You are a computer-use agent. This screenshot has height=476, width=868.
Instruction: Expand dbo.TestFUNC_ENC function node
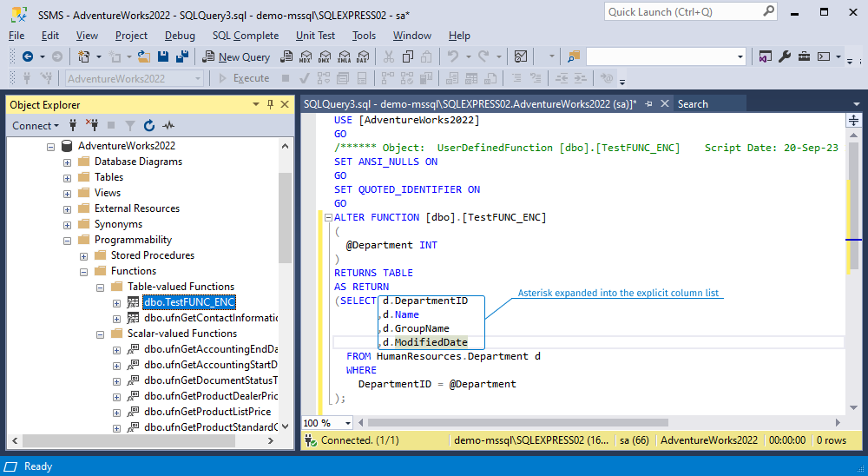tap(117, 303)
